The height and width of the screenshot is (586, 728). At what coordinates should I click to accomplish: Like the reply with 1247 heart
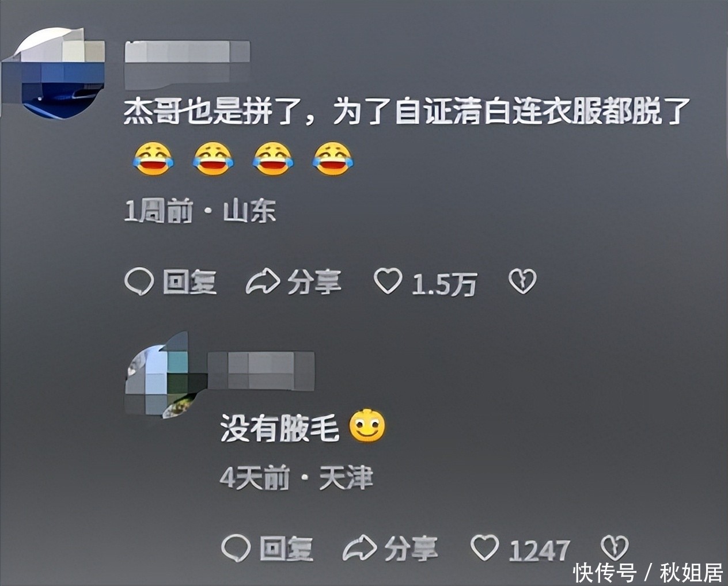485,547
